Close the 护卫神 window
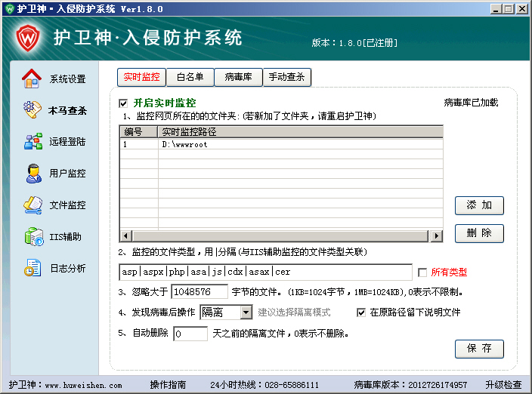 coord(522,9)
